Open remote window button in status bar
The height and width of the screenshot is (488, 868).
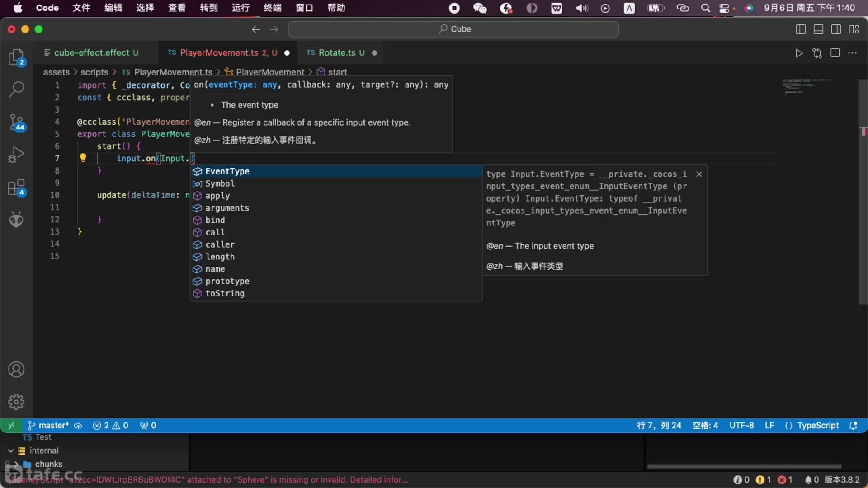[11, 425]
